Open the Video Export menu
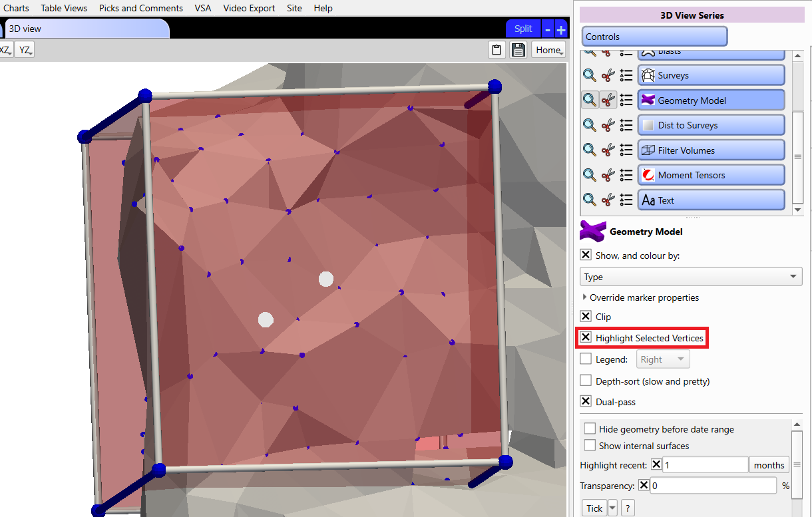The image size is (812, 517). [249, 8]
